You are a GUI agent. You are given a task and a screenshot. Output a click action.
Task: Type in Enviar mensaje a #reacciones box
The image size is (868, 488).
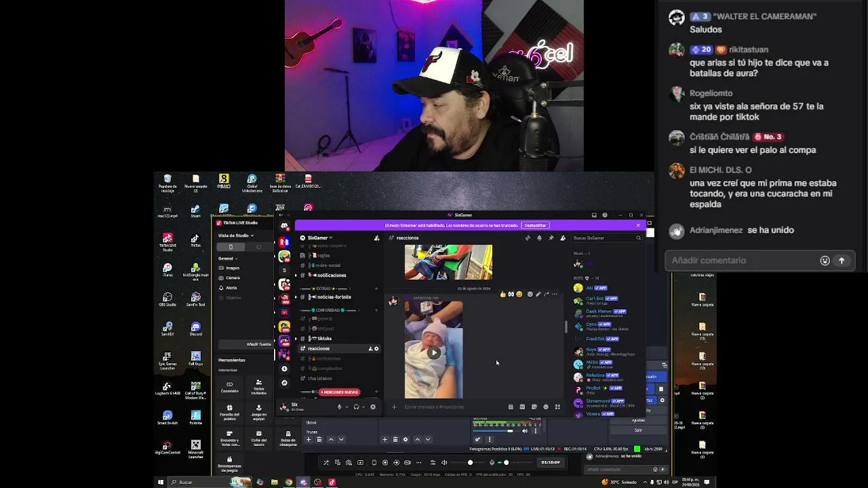[453, 407]
